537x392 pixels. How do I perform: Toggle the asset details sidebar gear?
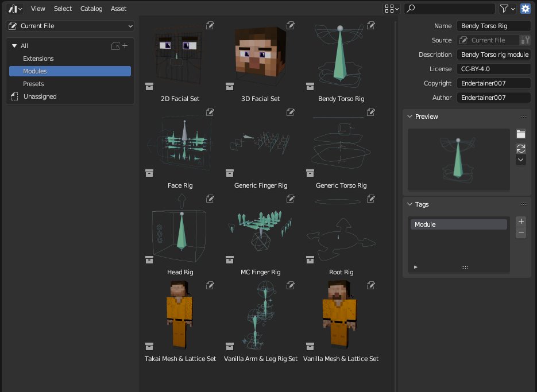[525, 9]
